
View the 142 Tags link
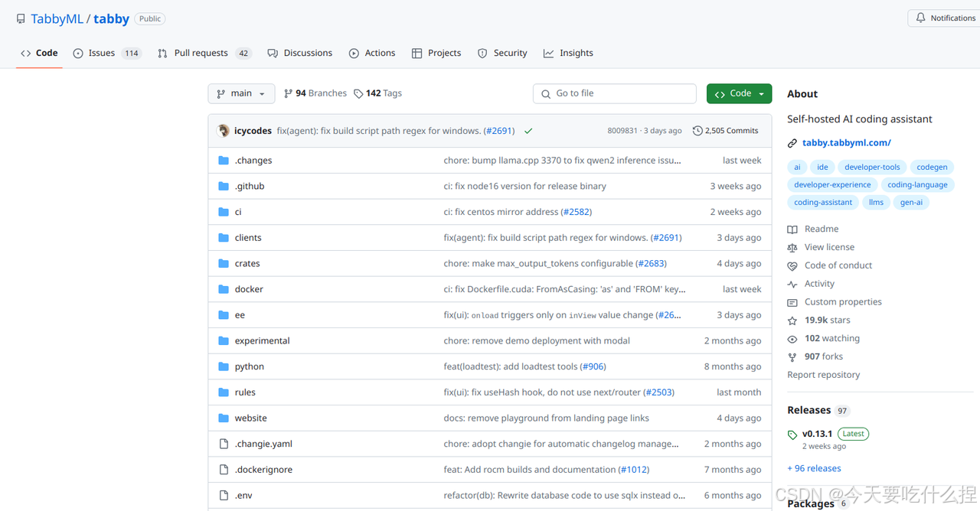(x=377, y=93)
